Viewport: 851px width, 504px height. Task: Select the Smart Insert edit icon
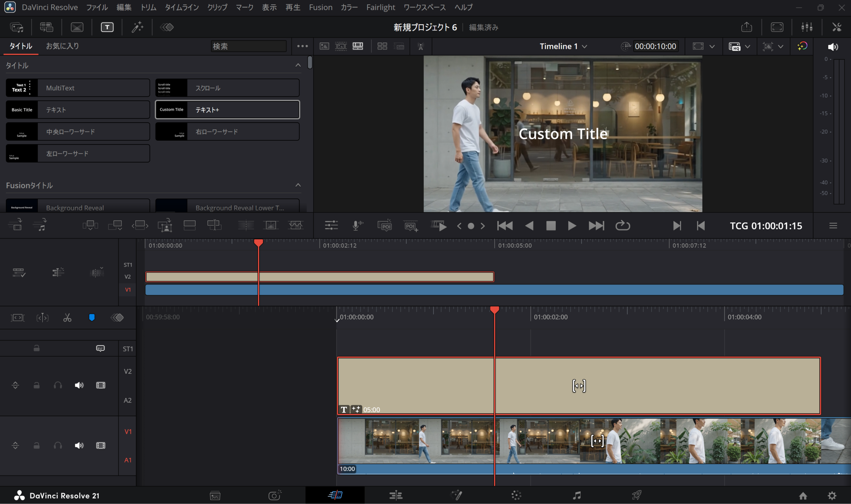point(90,225)
